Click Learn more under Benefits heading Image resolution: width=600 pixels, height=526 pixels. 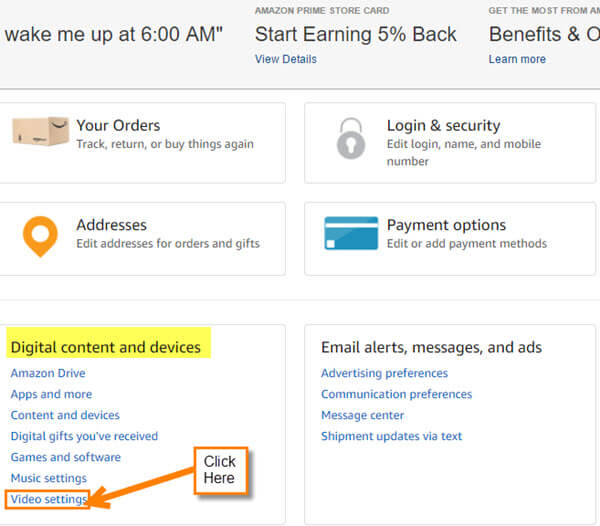(517, 59)
